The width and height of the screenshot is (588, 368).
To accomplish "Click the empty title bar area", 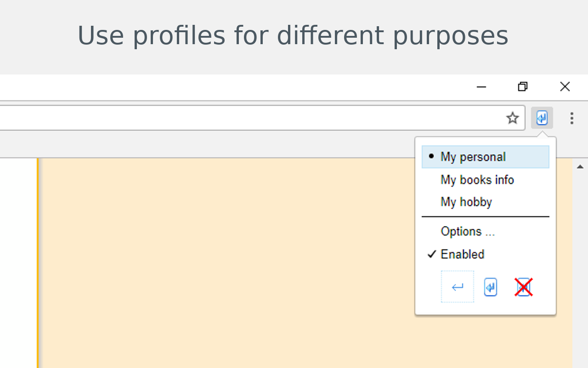I will pyautogui.click(x=230, y=87).
